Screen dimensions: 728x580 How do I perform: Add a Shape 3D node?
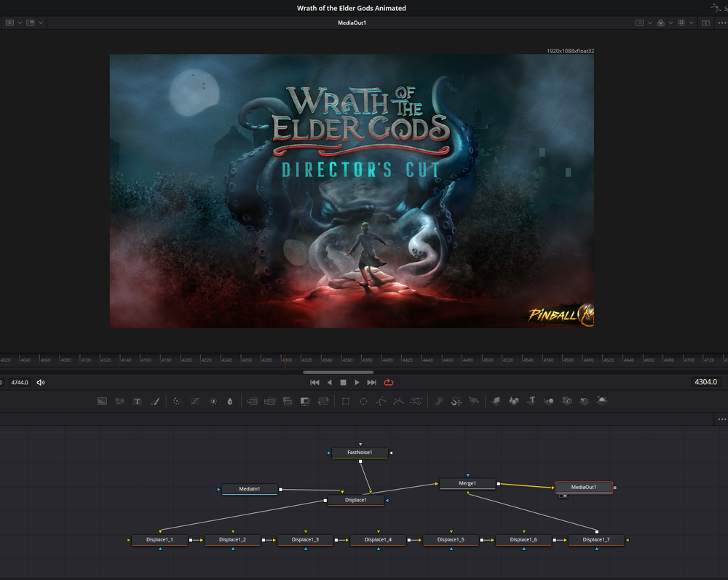click(513, 400)
